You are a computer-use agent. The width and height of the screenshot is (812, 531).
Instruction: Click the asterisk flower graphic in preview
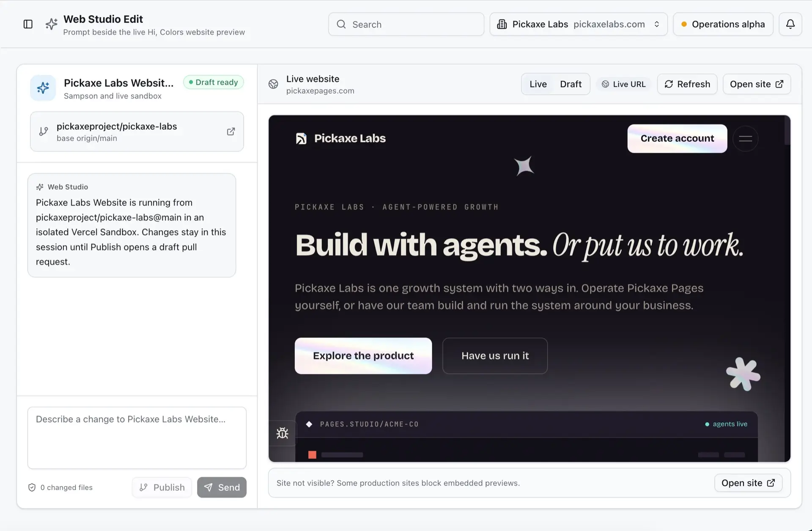tap(743, 374)
